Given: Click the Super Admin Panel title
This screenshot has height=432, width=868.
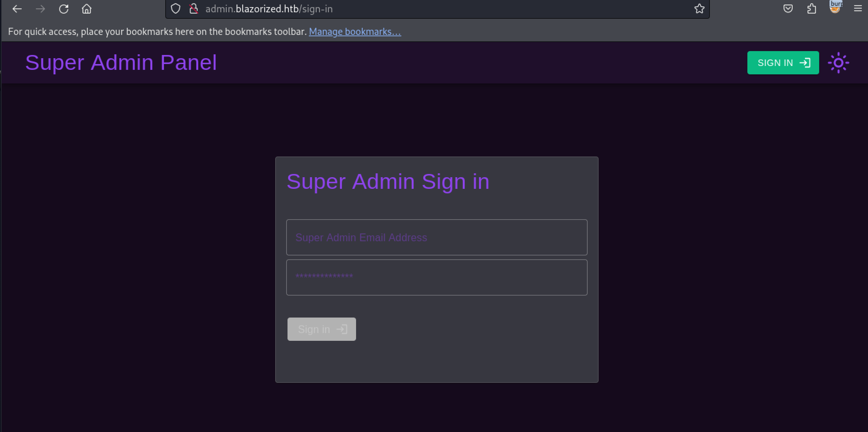Looking at the screenshot, I should (121, 62).
